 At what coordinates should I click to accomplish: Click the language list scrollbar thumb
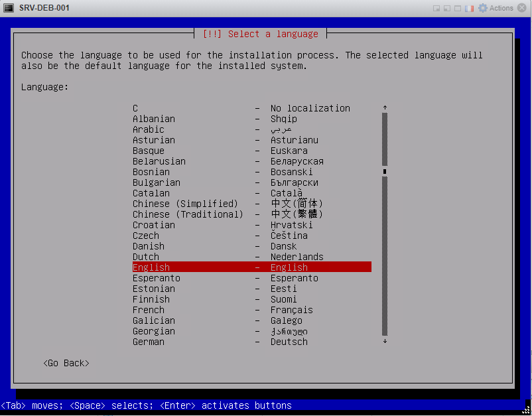[x=385, y=171]
